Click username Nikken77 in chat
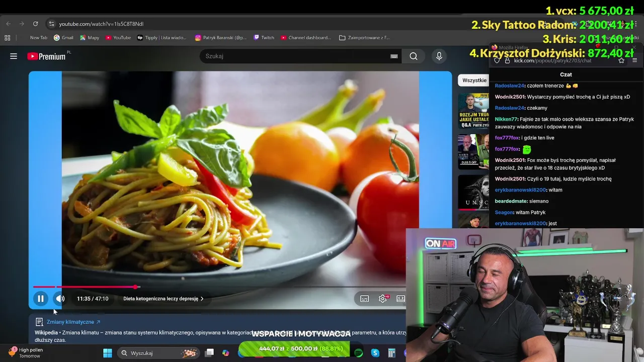Image resolution: width=644 pixels, height=362 pixels. click(506, 119)
